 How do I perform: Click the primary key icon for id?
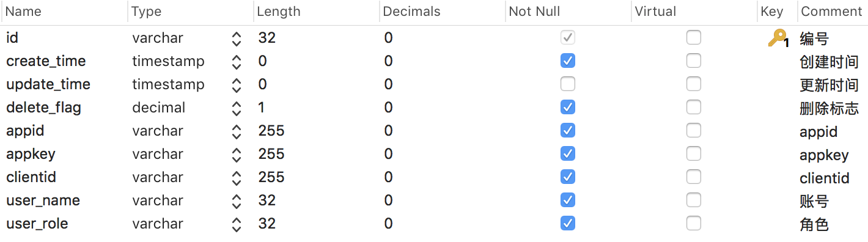[x=778, y=38]
